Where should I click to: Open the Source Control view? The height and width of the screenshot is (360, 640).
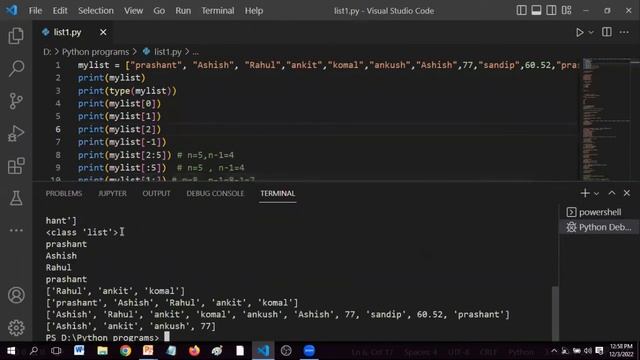16,101
